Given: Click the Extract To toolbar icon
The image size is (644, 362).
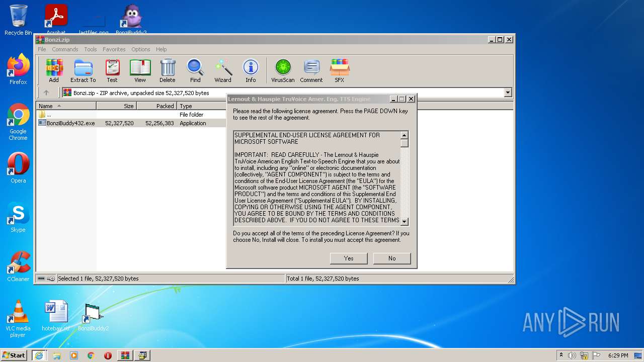Looking at the screenshot, I should 83,70.
